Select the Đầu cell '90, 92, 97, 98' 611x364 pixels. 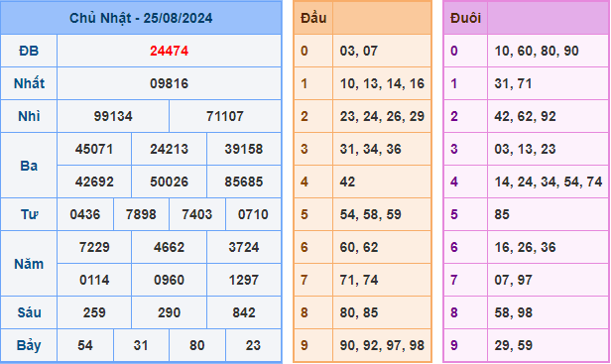tap(382, 345)
